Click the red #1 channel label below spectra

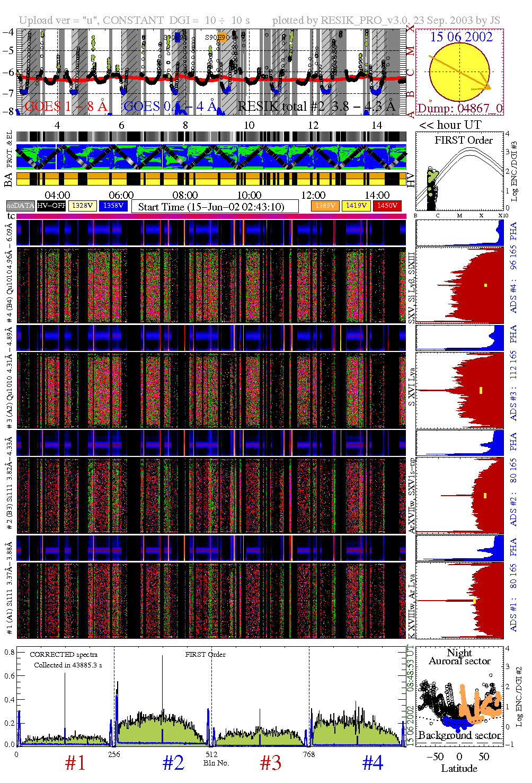(75, 763)
